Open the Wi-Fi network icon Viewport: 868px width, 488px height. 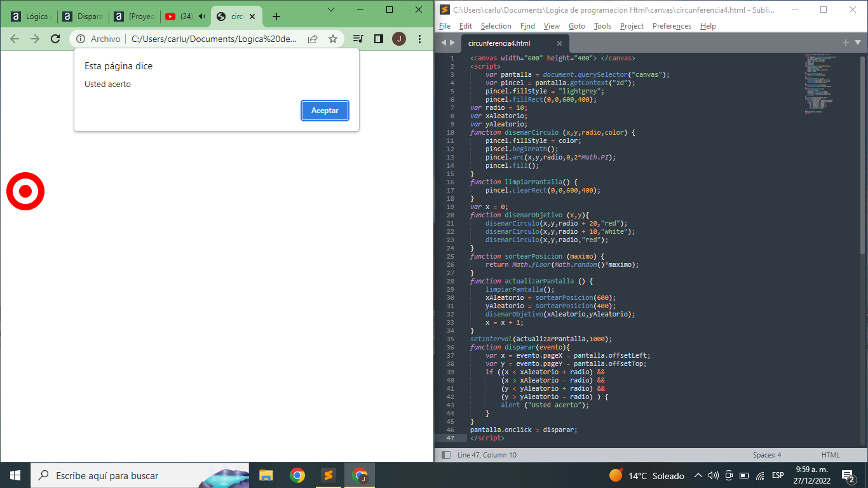pos(760,475)
